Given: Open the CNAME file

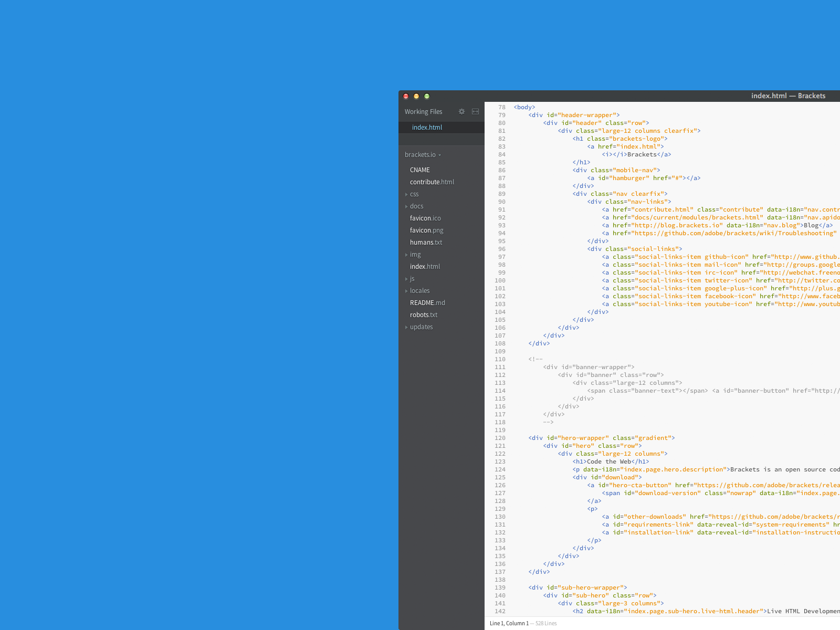Looking at the screenshot, I should (420, 170).
